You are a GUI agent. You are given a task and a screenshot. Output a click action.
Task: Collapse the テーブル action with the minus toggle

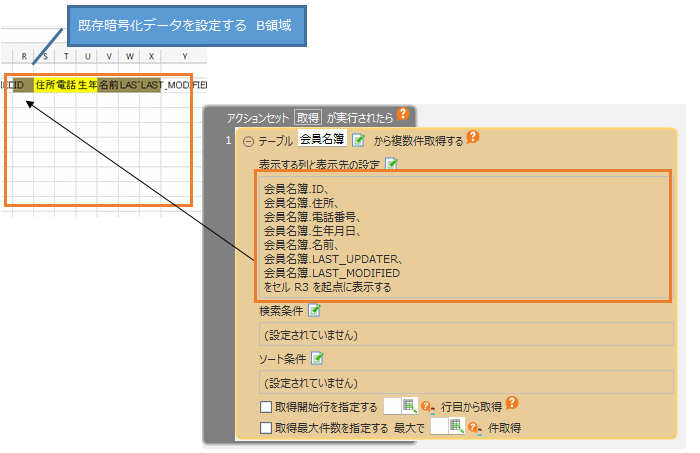point(248,142)
